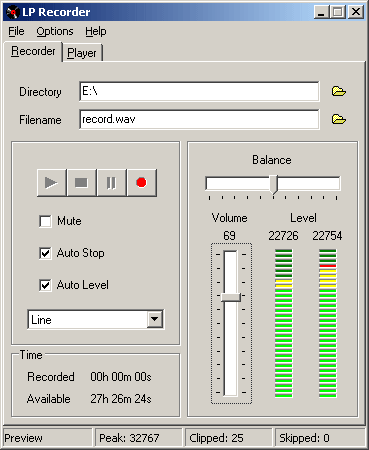The height and width of the screenshot is (450, 369).
Task: Uncheck the Auto Stop checkbox
Action: coord(45,253)
